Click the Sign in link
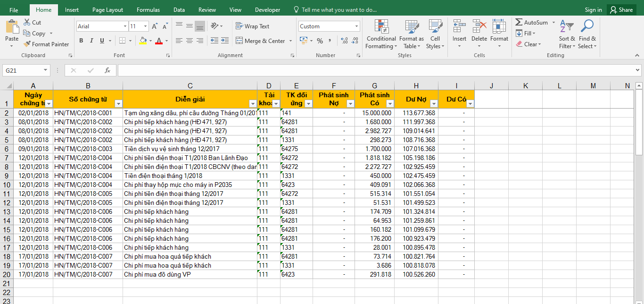The image size is (644, 304). click(593, 9)
